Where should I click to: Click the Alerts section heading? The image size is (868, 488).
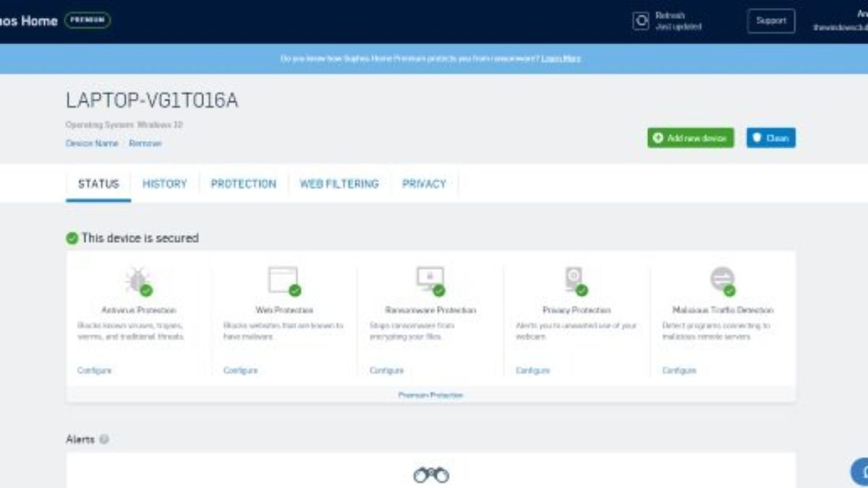pos(80,439)
